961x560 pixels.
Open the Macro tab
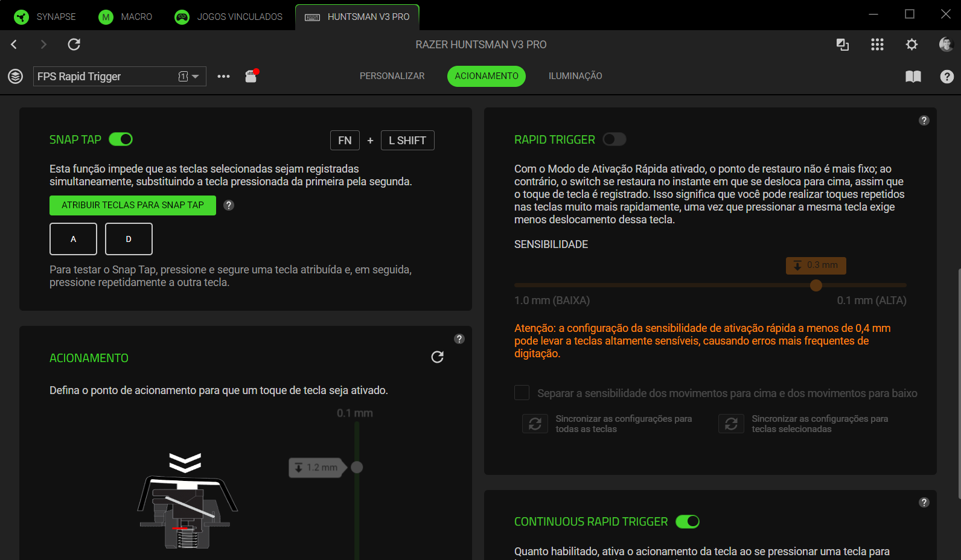pos(126,17)
